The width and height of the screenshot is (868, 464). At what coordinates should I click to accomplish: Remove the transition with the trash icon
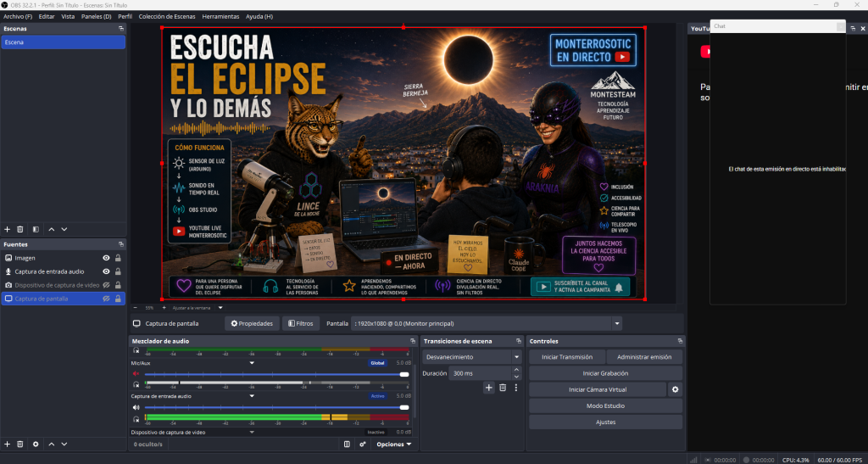(503, 388)
